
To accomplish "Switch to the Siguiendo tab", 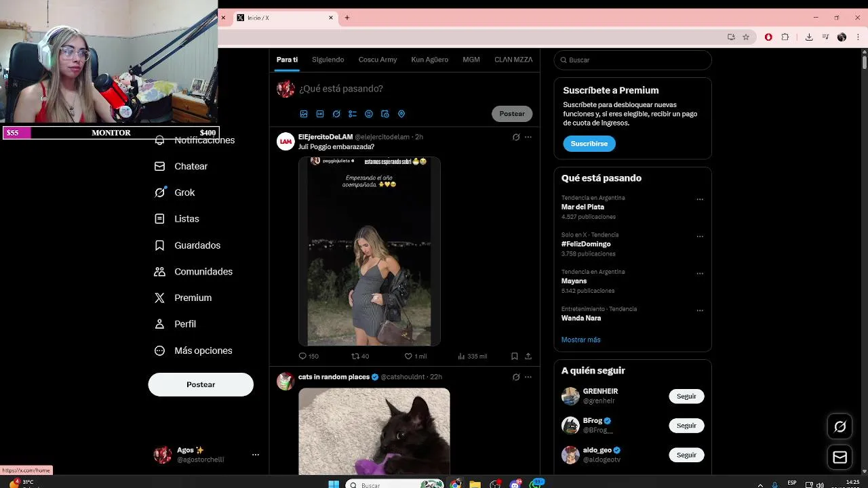I will coord(328,60).
